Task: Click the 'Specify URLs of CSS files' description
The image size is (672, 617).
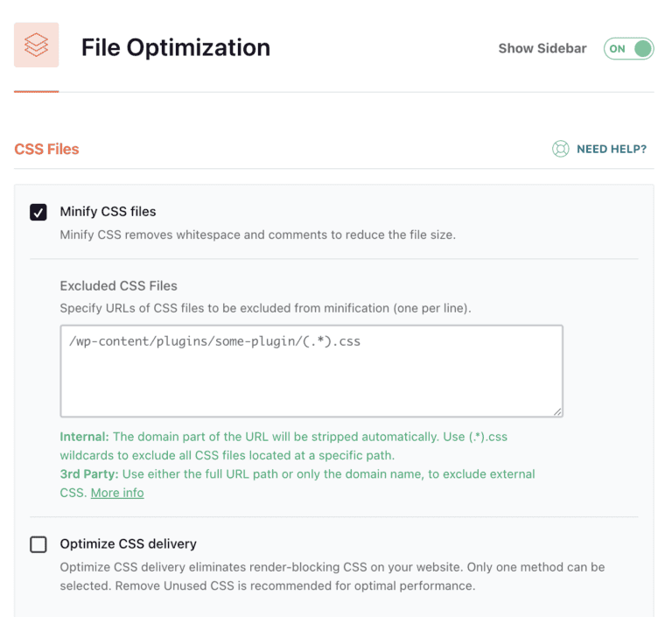Action: coord(265,308)
